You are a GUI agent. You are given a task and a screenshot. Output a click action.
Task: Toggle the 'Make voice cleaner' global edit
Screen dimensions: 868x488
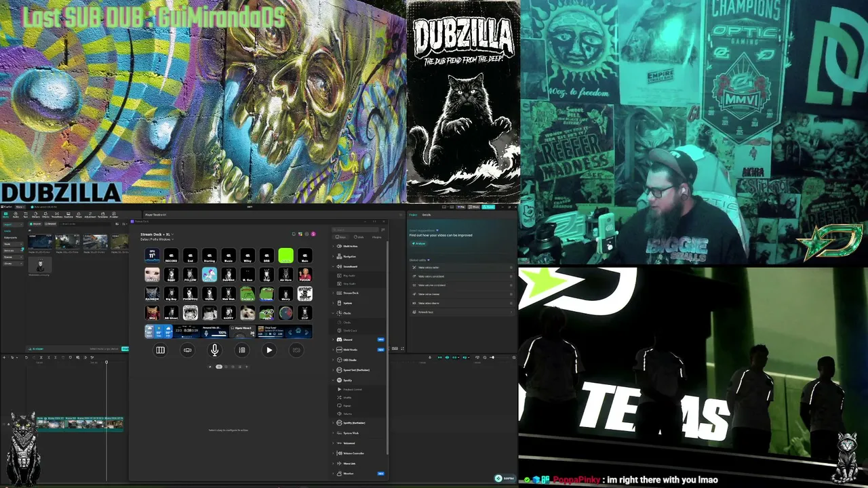pos(462,294)
